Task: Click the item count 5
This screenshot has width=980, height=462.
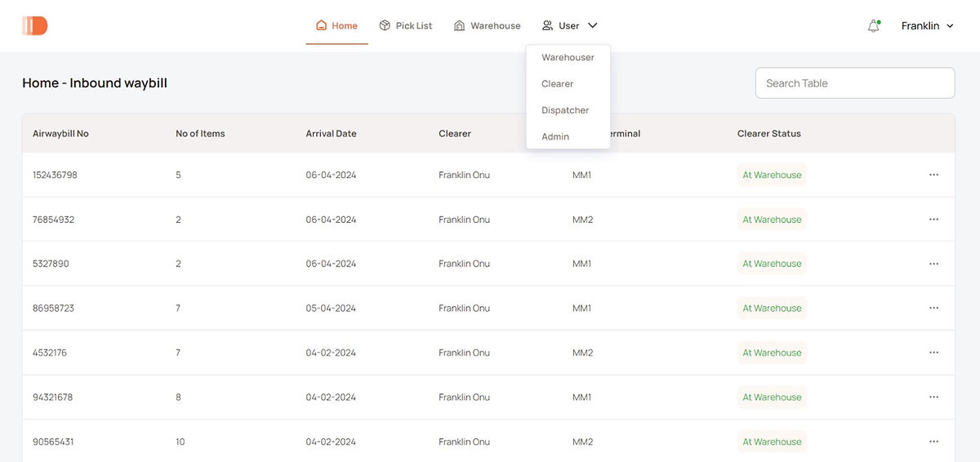Action: click(178, 175)
